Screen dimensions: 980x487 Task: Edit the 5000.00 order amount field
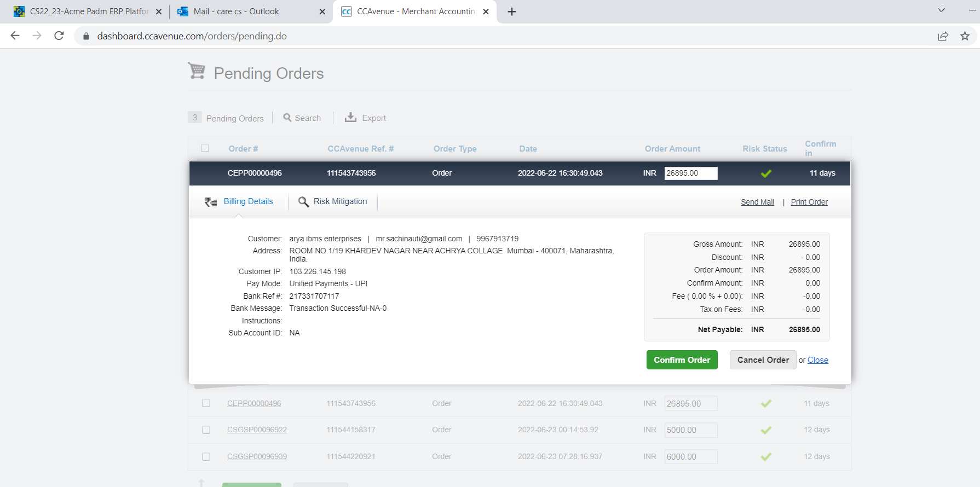691,430
